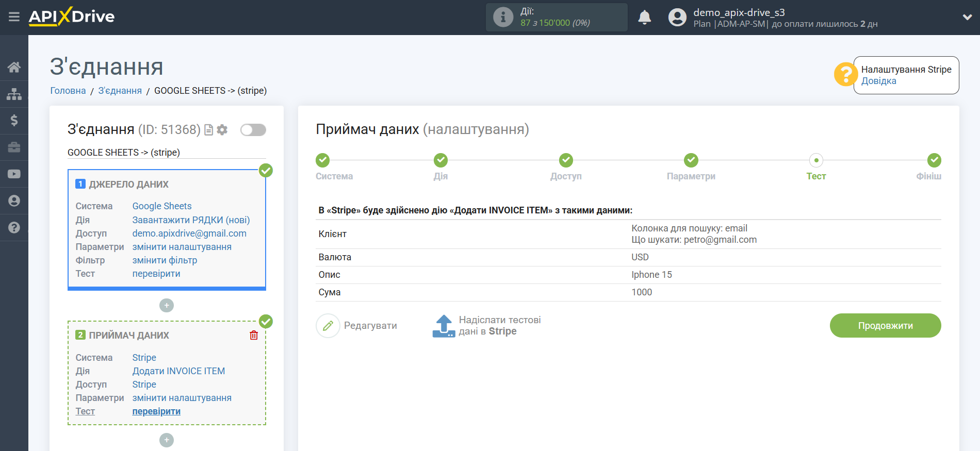Click the Редагувати label
Viewport: 980px width, 451px height.
[370, 326]
